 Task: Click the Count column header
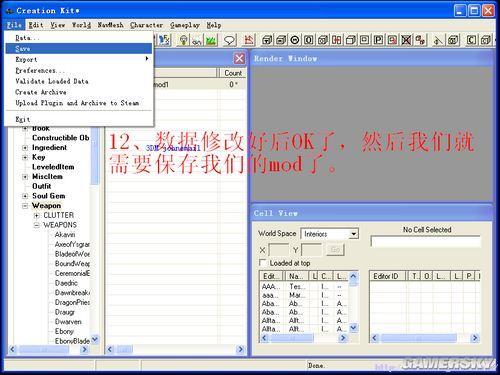tap(233, 73)
